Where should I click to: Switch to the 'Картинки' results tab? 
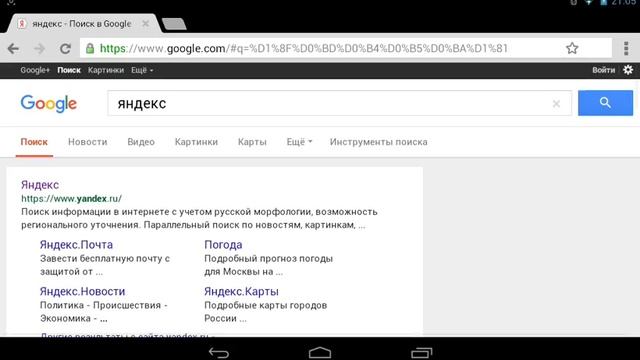196,142
